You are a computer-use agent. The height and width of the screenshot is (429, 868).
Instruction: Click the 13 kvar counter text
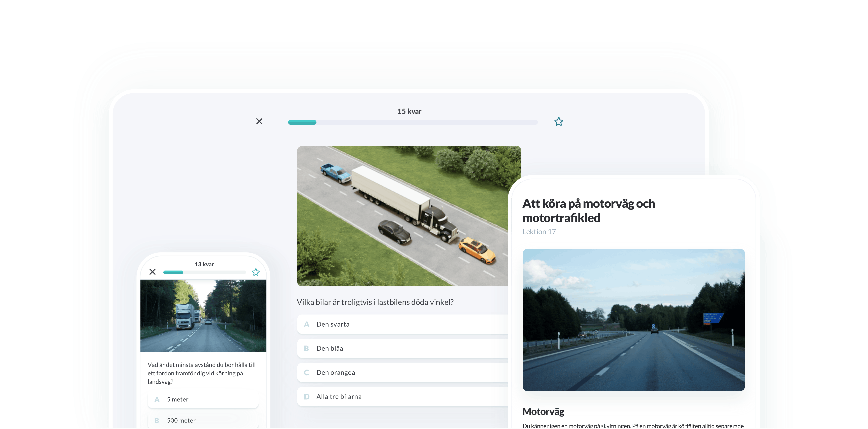point(204,264)
